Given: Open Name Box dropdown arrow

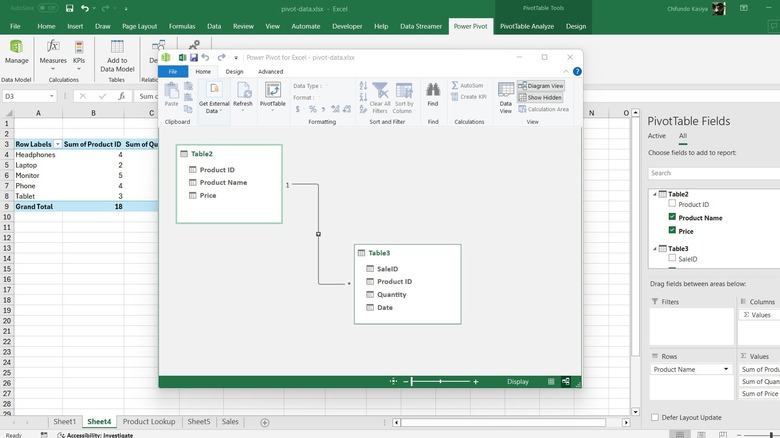Looking at the screenshot, I should pos(51,96).
